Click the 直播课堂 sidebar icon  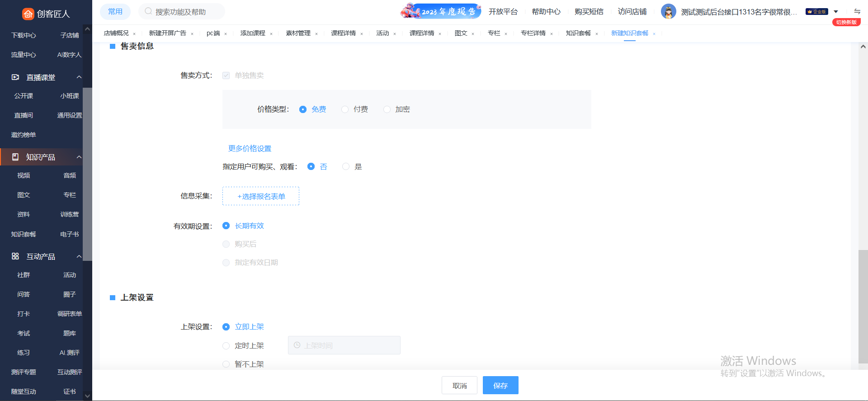point(15,77)
